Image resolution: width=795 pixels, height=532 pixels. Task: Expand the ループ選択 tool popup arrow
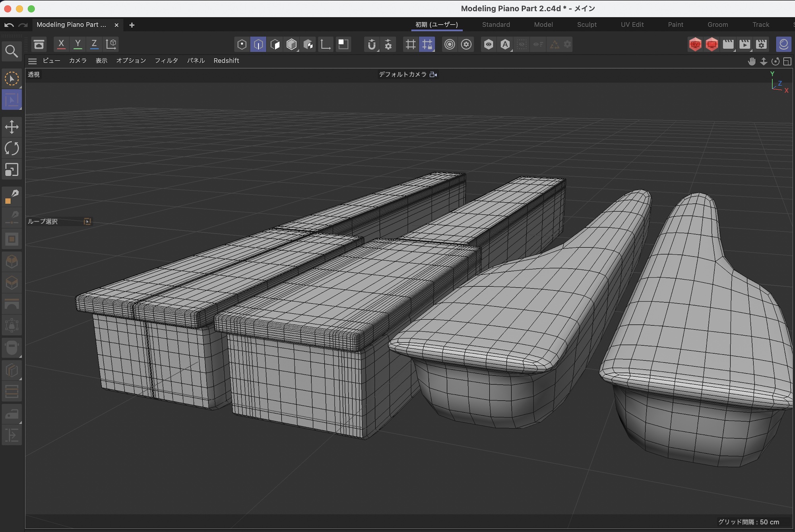pyautogui.click(x=87, y=221)
